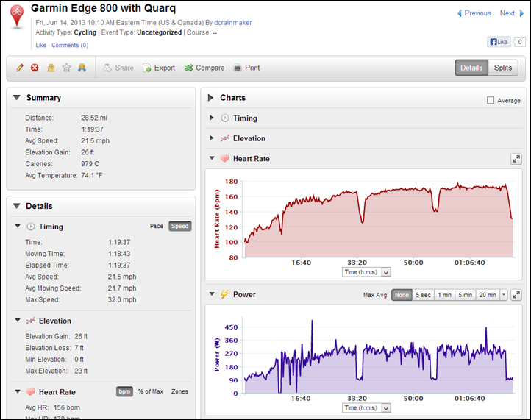Viewport: 531px width, 420px height.
Task: Set Max Avg to 5 sec
Action: click(423, 295)
